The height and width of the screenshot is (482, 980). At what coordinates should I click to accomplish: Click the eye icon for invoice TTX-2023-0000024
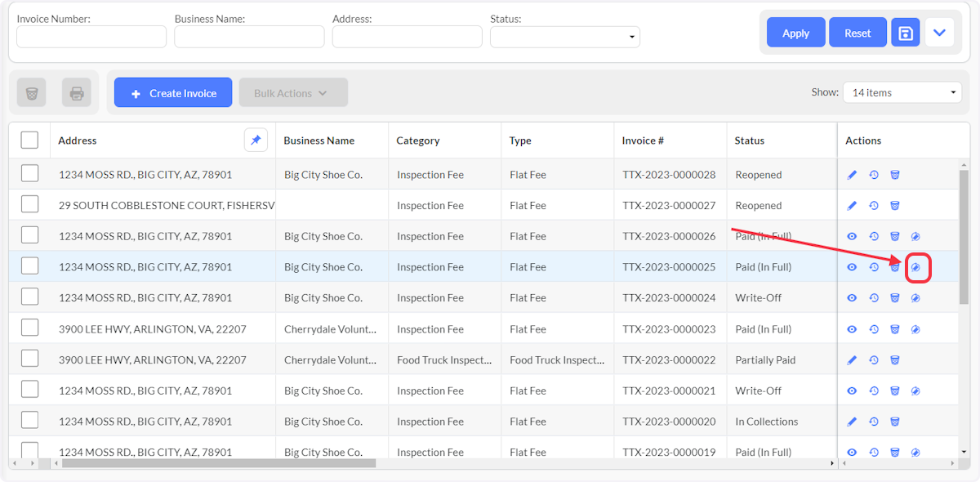pyautogui.click(x=852, y=298)
